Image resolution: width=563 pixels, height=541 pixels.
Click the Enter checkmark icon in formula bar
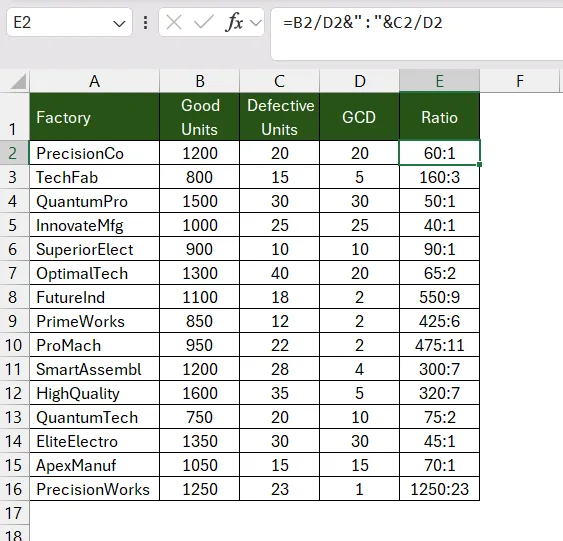[204, 23]
